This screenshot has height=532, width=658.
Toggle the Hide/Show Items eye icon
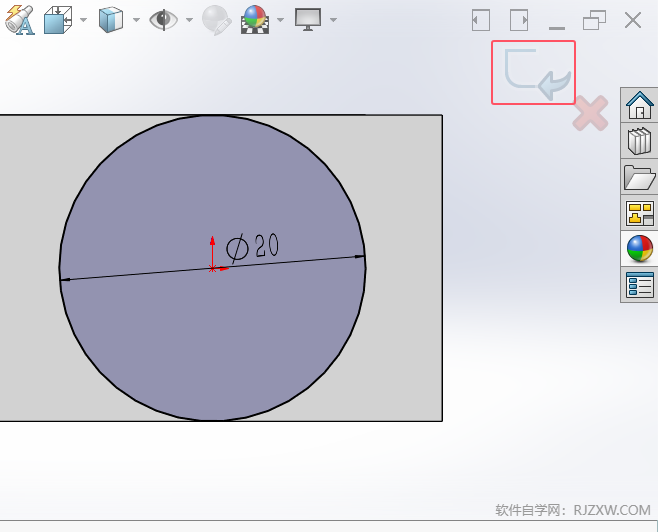click(x=163, y=20)
